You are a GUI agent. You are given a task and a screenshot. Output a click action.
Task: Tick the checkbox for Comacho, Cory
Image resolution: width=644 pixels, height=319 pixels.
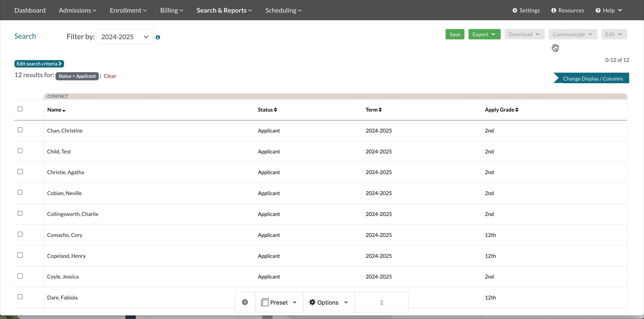(x=20, y=234)
